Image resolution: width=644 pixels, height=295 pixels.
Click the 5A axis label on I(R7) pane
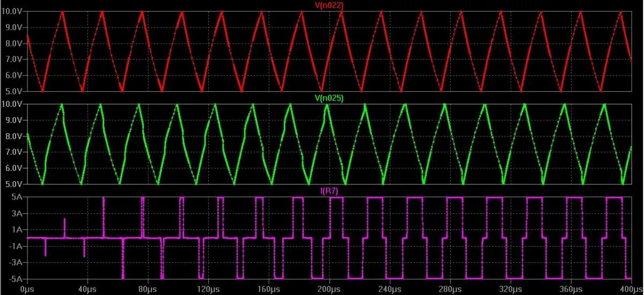click(18, 197)
